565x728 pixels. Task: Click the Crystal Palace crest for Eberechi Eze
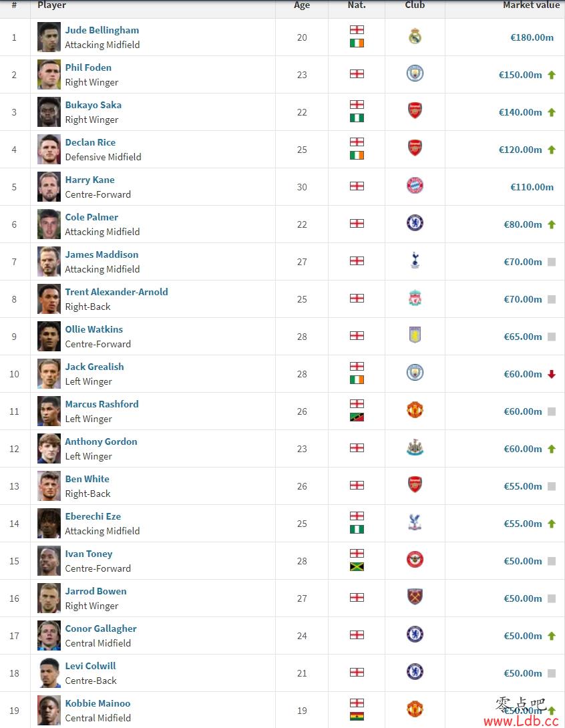(415, 522)
